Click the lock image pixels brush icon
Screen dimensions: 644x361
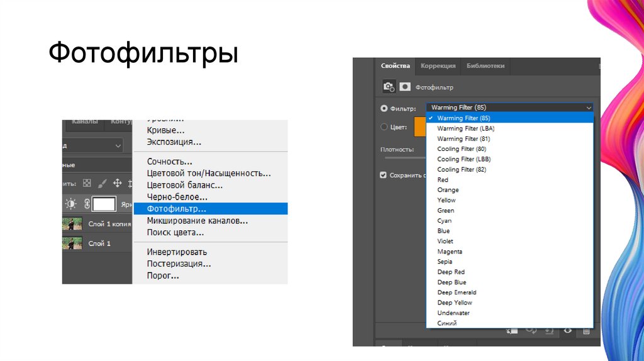click(x=103, y=183)
